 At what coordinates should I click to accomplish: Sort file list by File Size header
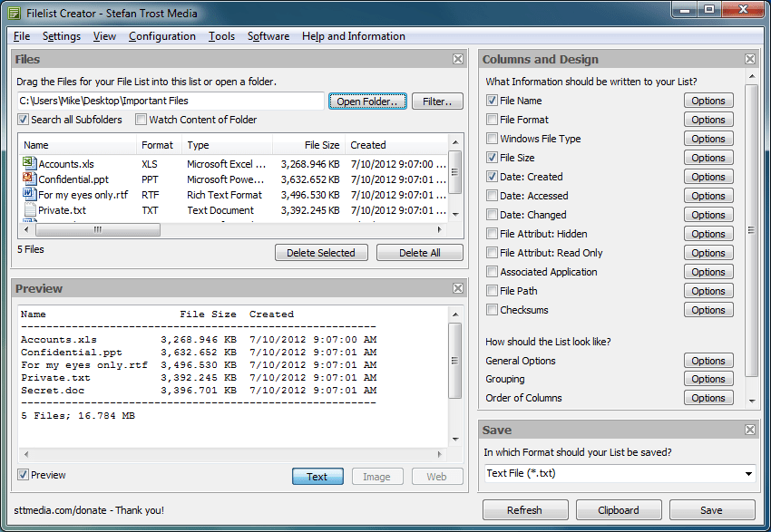tap(308, 145)
